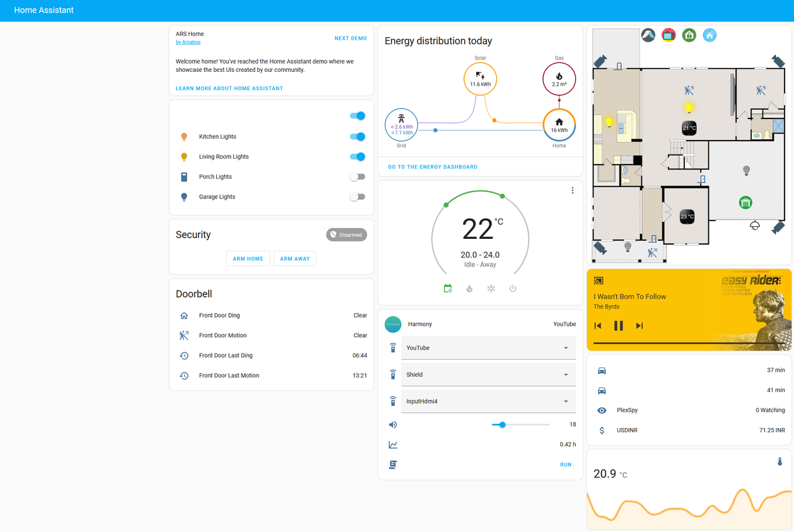Click the '71.25 INR' value
The width and height of the screenshot is (794, 532).
point(772,431)
